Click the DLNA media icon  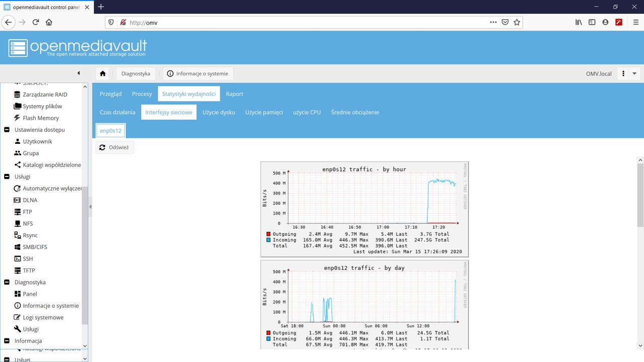pos(18,200)
